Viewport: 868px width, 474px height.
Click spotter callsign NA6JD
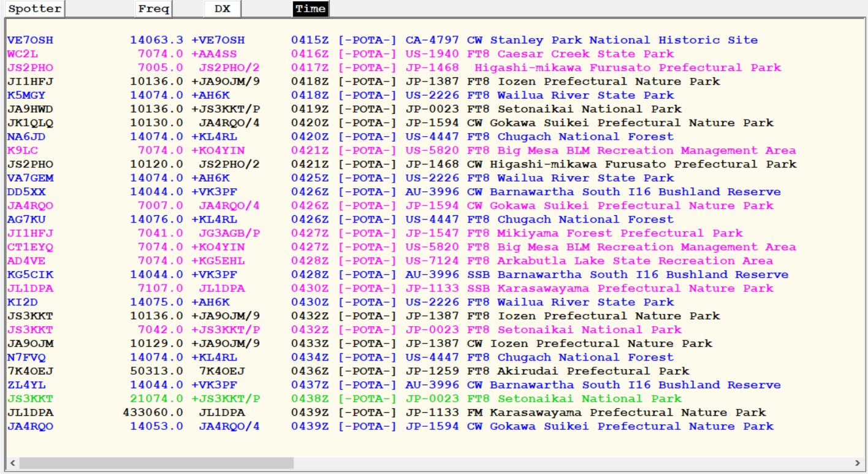tap(26, 137)
